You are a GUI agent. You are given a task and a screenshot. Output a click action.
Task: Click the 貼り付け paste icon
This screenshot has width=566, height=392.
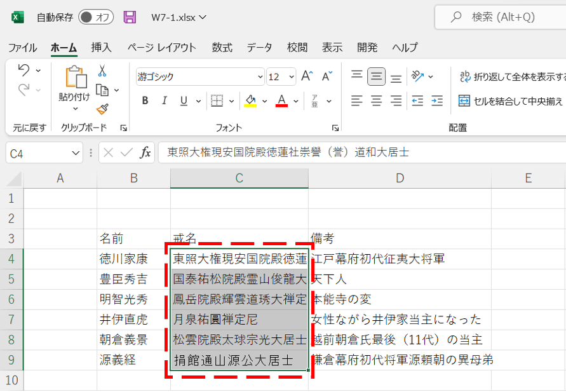coord(76,77)
